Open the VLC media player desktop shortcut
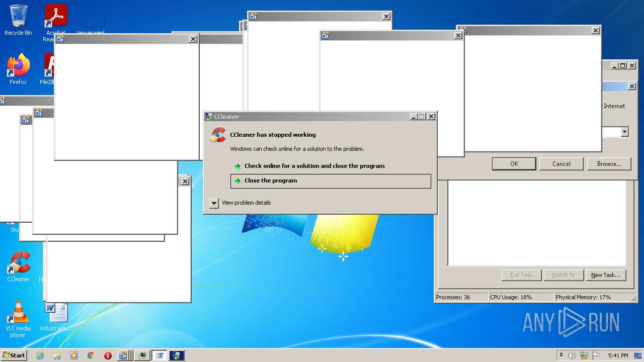Screen dimensions: 644x362 click(x=18, y=318)
